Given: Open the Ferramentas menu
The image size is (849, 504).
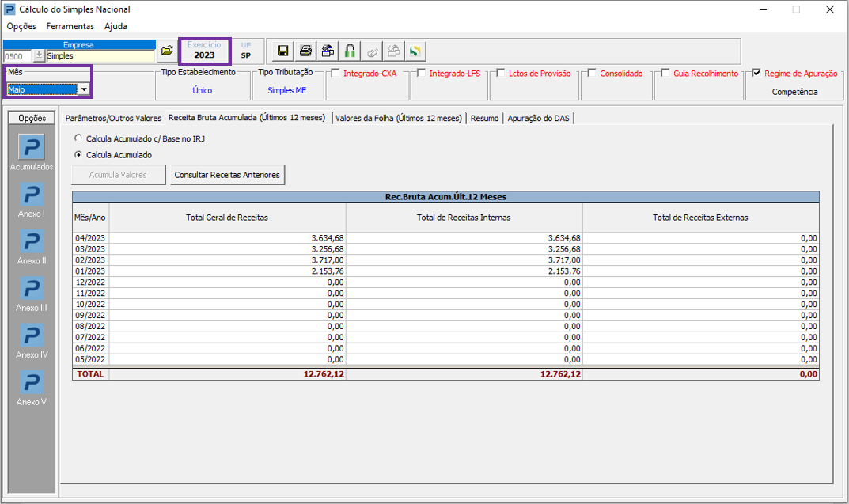Looking at the screenshot, I should (x=70, y=26).
